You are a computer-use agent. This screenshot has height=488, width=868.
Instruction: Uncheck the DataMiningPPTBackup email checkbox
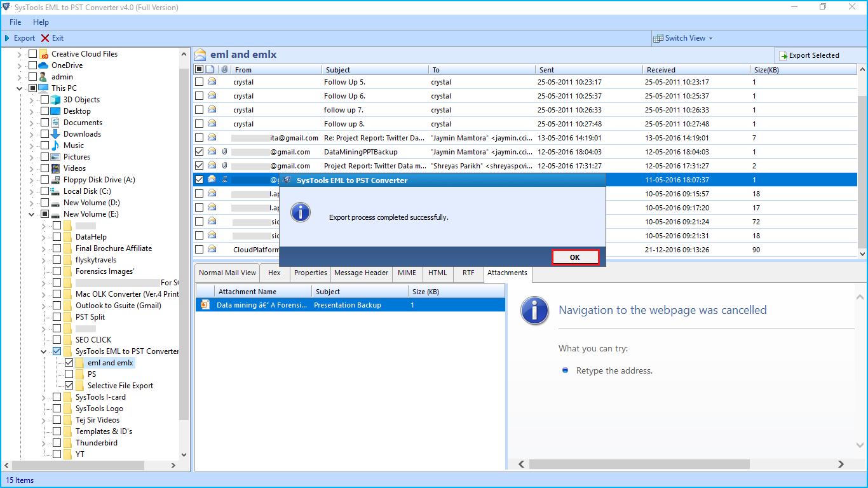click(200, 152)
